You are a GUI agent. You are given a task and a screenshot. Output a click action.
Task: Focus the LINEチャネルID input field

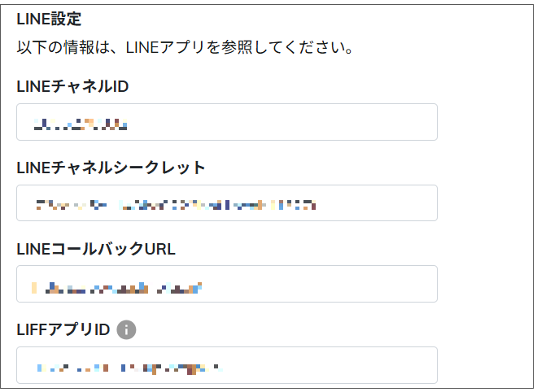227,122
